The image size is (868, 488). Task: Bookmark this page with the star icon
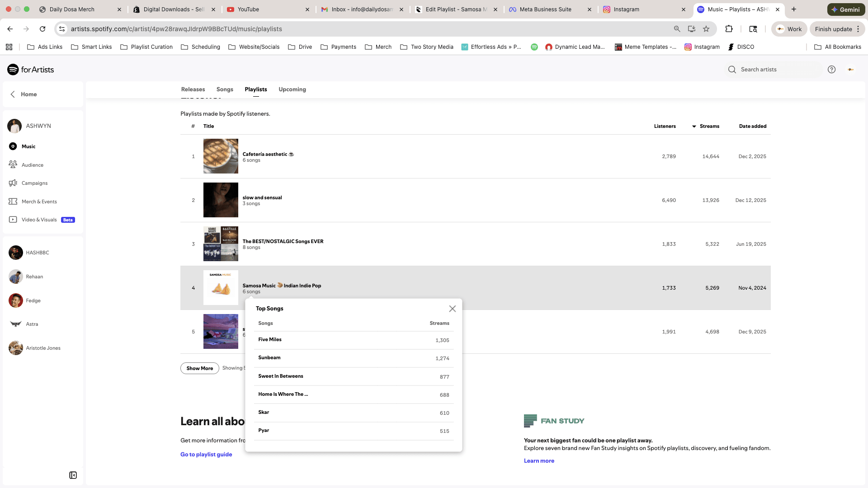(706, 29)
